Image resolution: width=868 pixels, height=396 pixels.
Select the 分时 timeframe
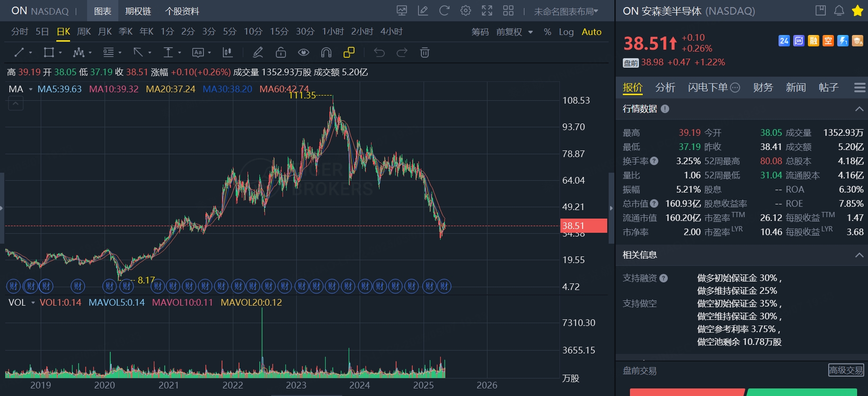pos(20,32)
